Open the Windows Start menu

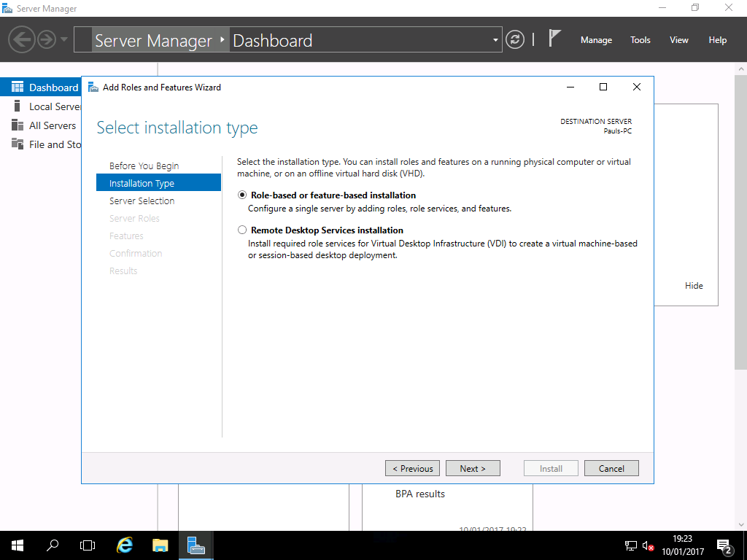tap(18, 545)
